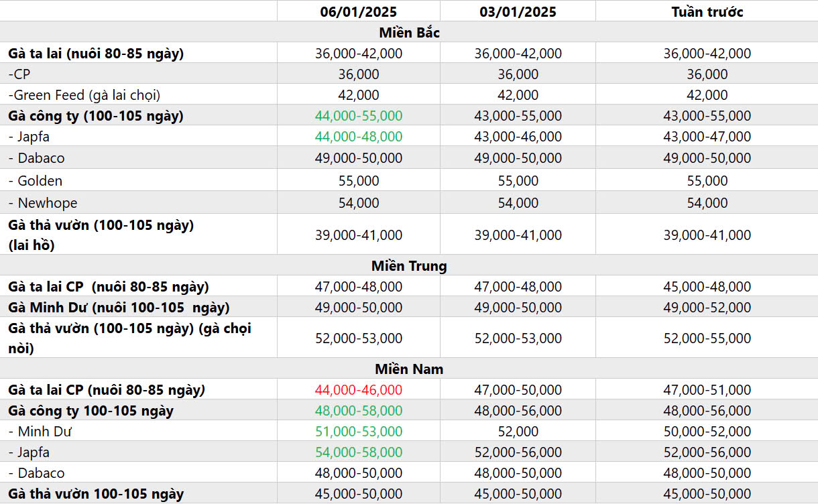Select the green 44,000-55,000 price cell
This screenshot has width=818, height=504.
tap(359, 116)
